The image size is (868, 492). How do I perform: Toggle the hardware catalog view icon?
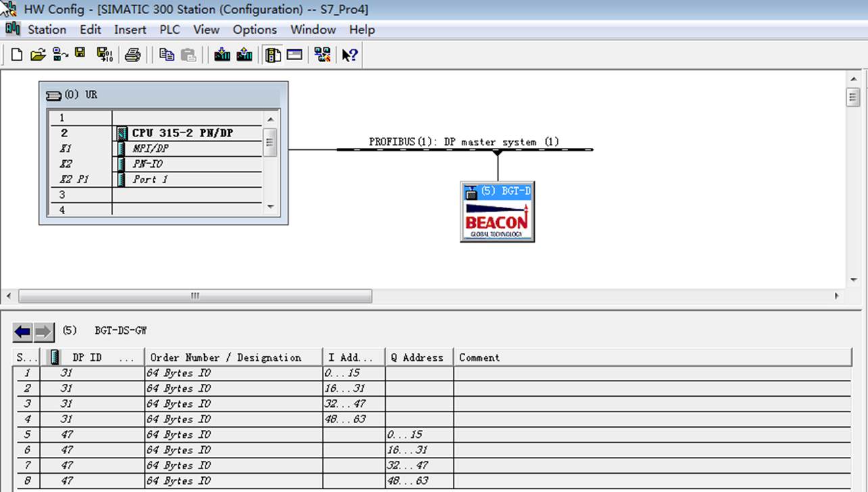(272, 55)
